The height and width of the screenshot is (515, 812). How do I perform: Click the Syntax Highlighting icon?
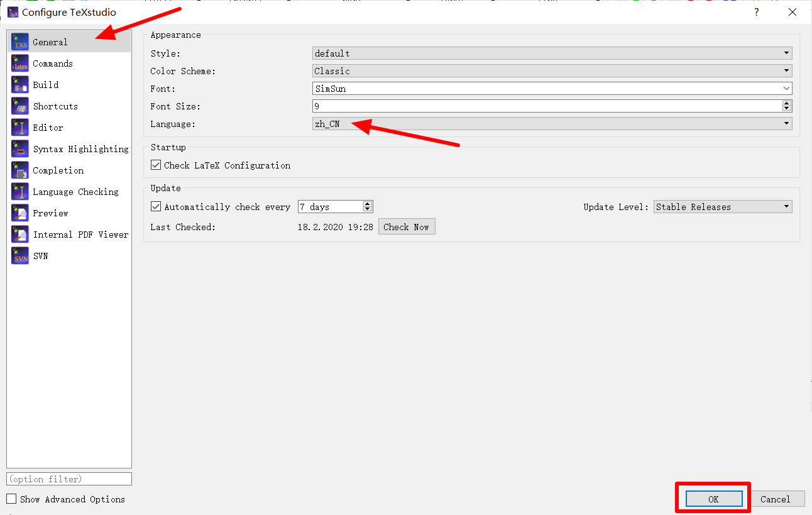[20, 149]
